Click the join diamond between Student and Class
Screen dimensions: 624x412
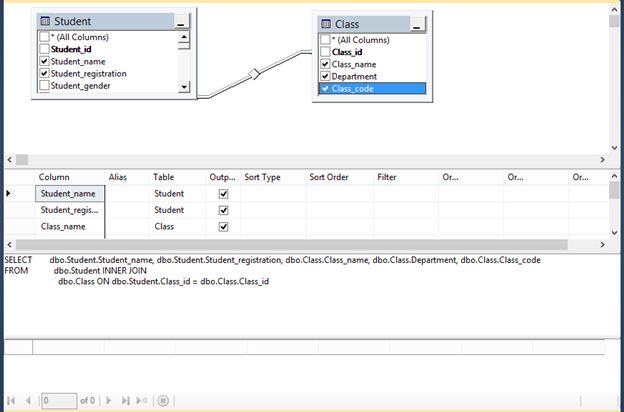(x=254, y=74)
